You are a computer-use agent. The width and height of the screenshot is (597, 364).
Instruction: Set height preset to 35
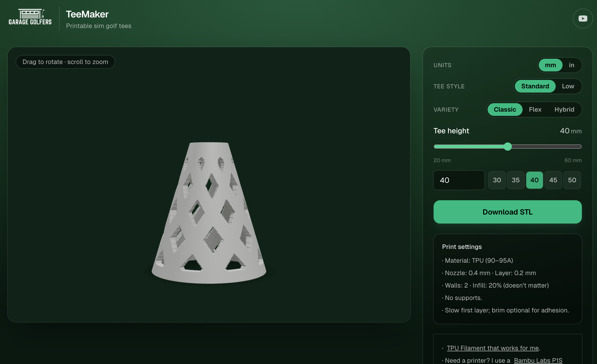point(515,180)
